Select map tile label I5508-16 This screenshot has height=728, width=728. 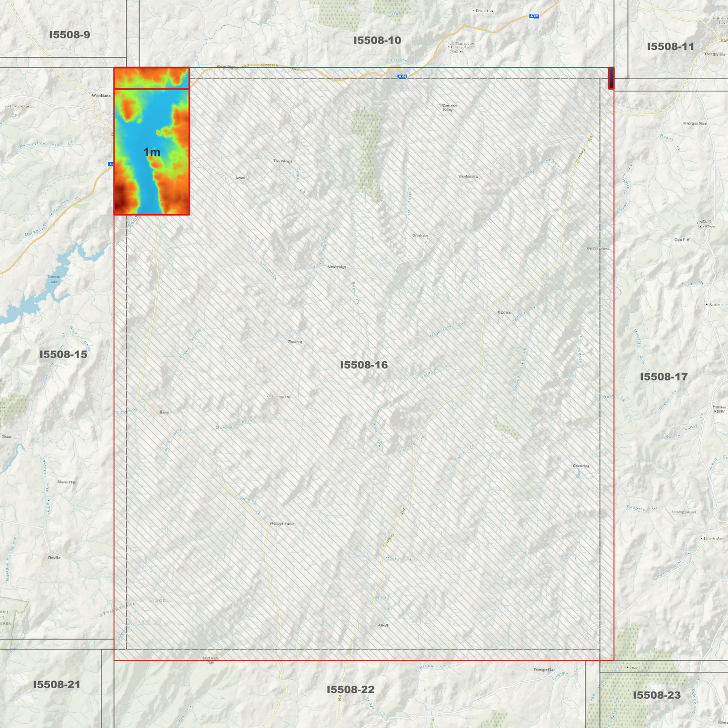coord(364,365)
